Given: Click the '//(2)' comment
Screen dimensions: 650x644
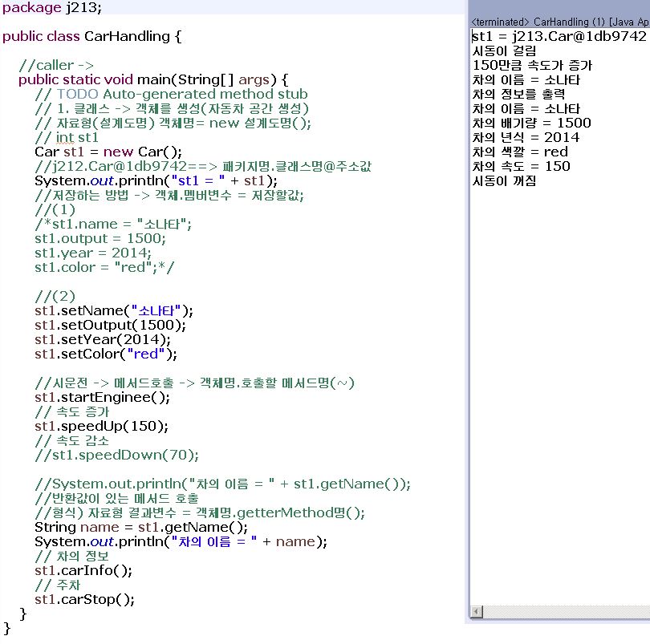Looking at the screenshot, I should (55, 296).
